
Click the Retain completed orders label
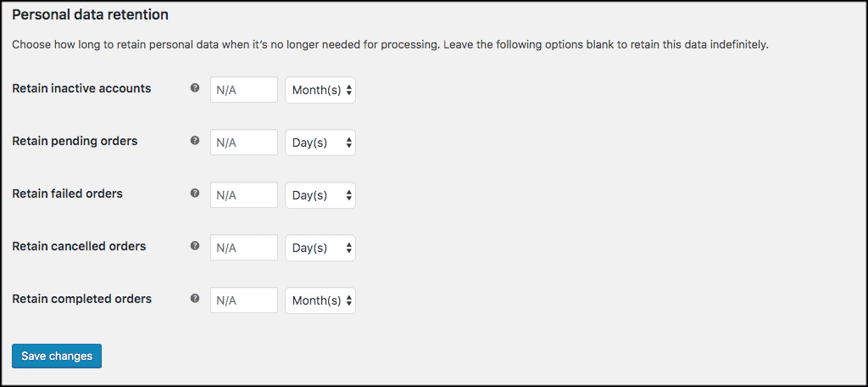pos(82,298)
